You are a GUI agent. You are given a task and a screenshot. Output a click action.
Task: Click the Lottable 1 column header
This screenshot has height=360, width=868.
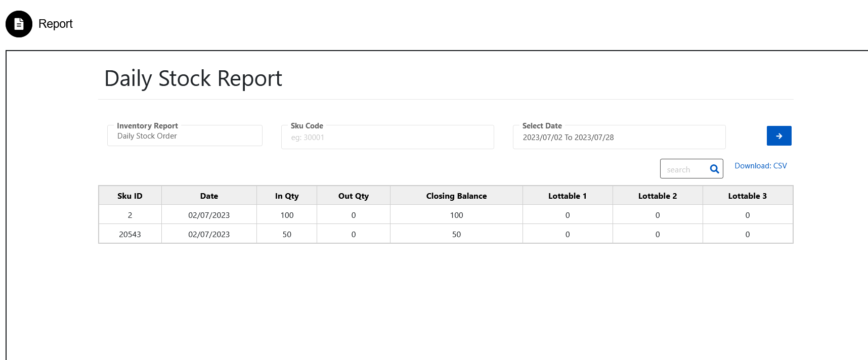pyautogui.click(x=568, y=196)
